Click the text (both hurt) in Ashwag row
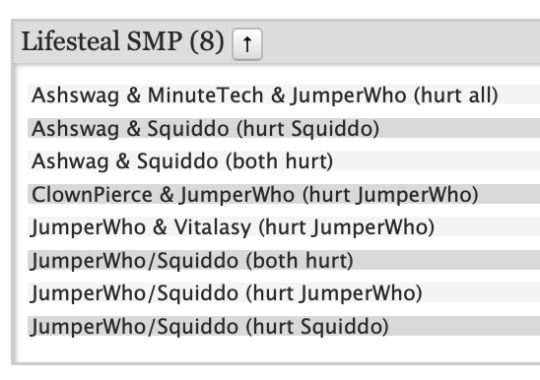This screenshot has width=540, height=380. click(279, 161)
